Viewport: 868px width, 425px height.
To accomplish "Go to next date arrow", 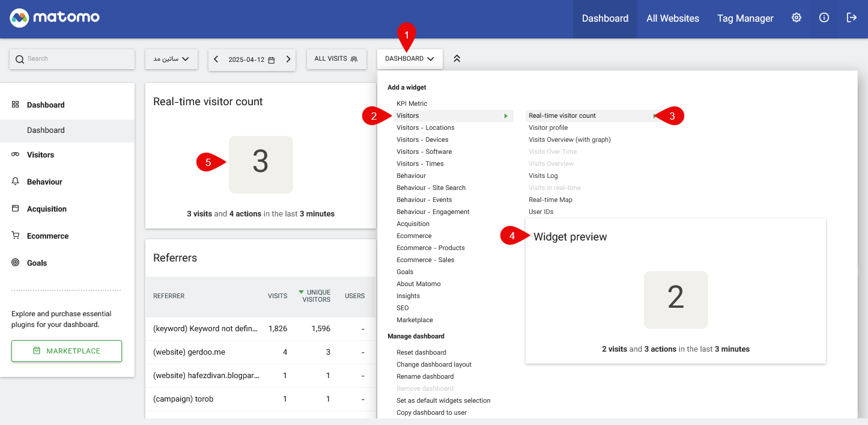I will click(288, 59).
